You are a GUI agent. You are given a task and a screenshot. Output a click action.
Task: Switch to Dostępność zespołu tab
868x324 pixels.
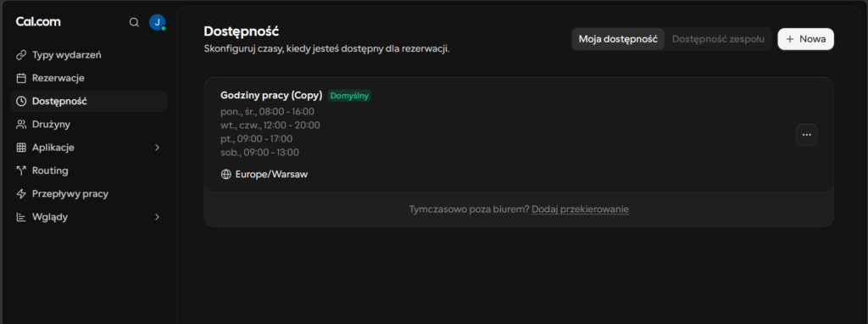coord(718,39)
